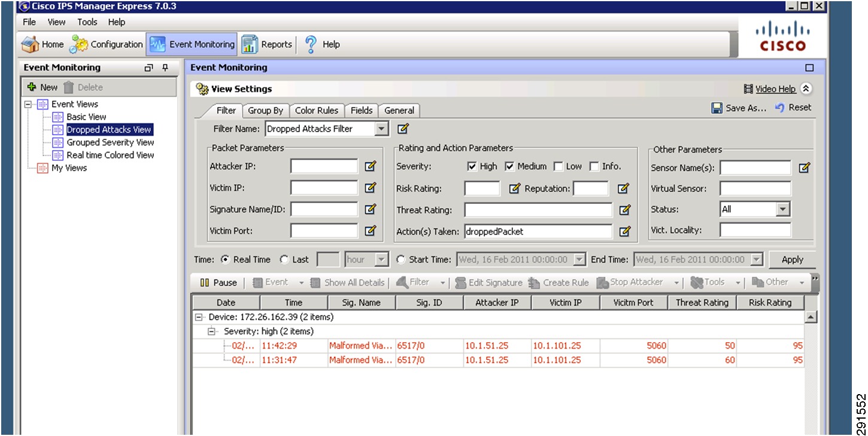Open Help from the toolbar
The image size is (868, 436).
322,44
